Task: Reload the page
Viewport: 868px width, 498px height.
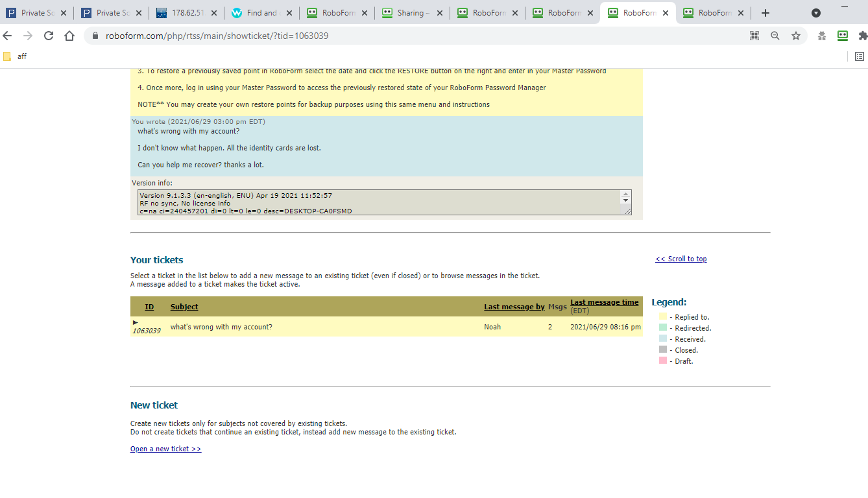Action: point(49,36)
